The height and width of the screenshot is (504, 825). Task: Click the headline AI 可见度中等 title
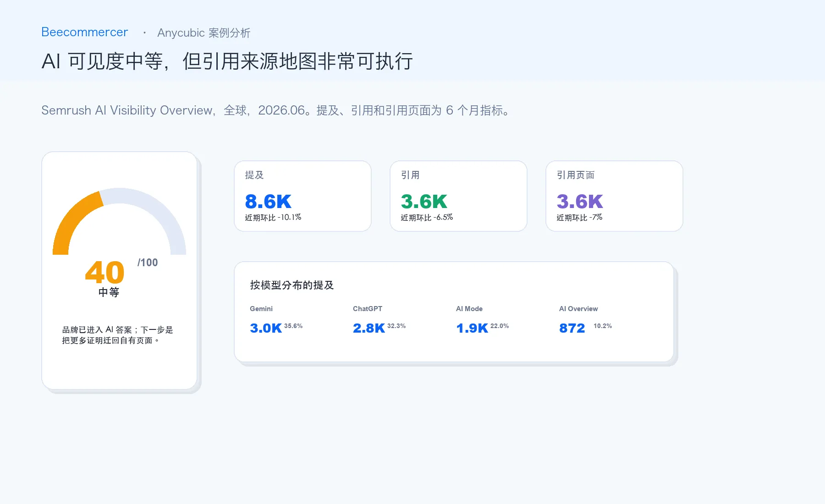click(x=227, y=61)
